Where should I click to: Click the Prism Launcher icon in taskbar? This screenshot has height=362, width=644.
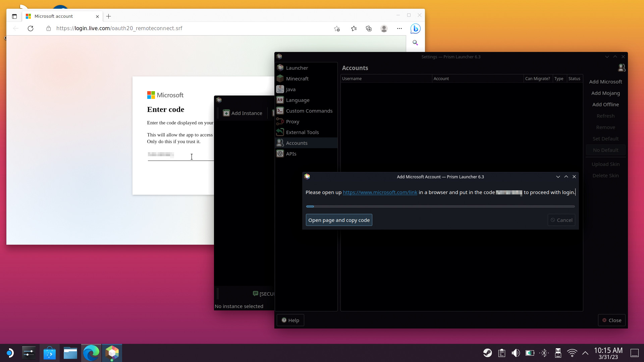112,352
